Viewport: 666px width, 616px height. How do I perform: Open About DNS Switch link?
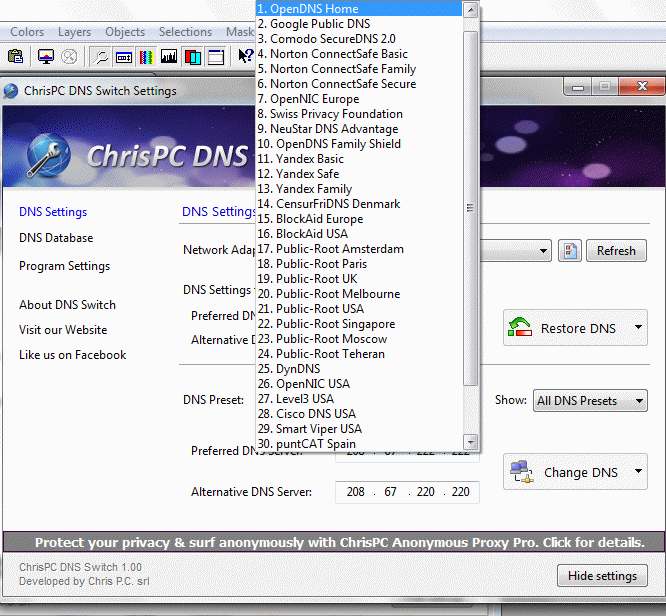click(x=68, y=305)
